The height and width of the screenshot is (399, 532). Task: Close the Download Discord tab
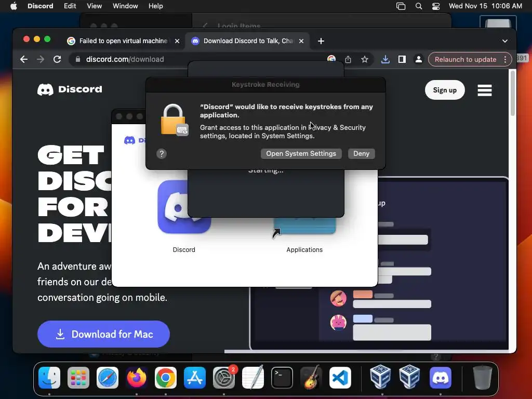pyautogui.click(x=301, y=41)
